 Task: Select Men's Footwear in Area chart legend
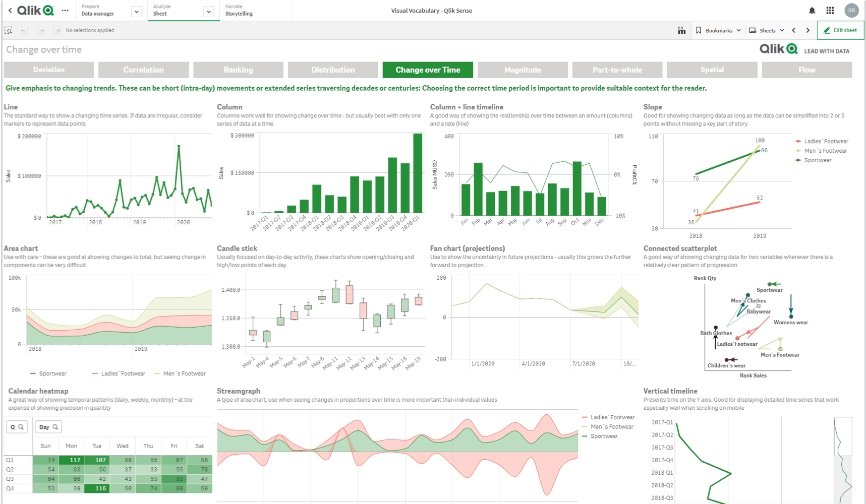coord(180,373)
